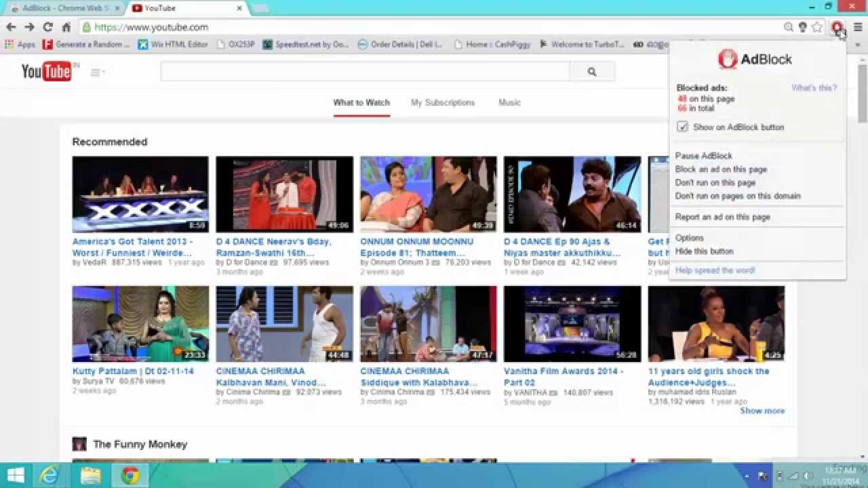Click the zoom magnifier icon in address bar
Screen dimensions: 868x488
tap(789, 27)
